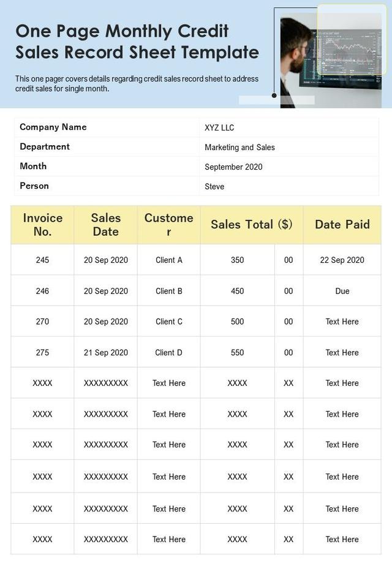Select the 22 Sep 2020 date paid cell
The width and height of the screenshot is (392, 566).
342,260
